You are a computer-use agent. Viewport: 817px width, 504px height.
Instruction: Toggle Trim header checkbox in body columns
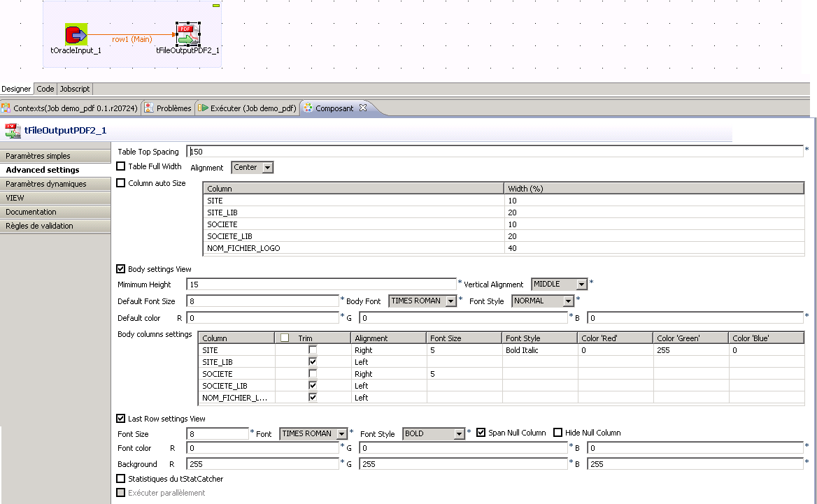pyautogui.click(x=285, y=338)
